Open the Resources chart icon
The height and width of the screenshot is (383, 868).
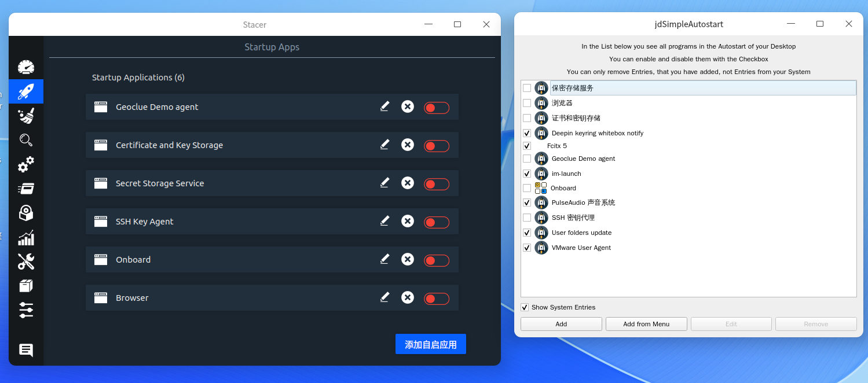26,238
